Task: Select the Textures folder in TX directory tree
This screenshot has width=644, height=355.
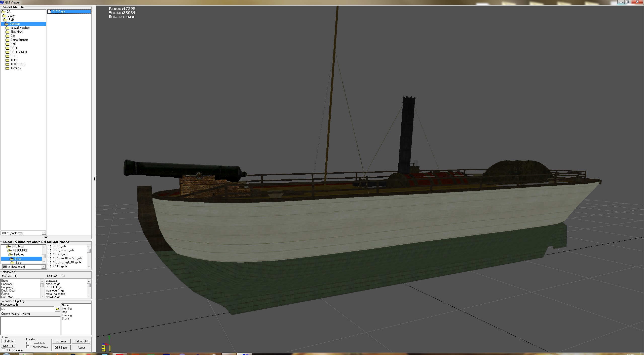Action: (x=19, y=254)
